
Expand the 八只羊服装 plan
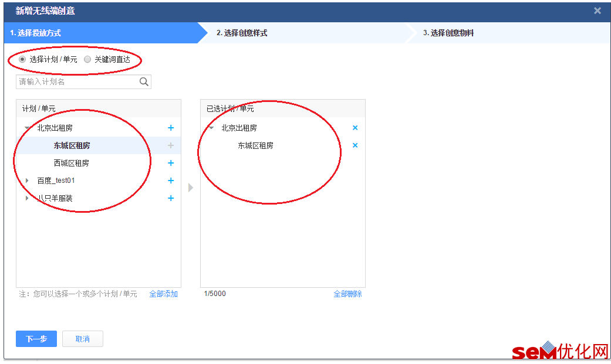coord(27,198)
